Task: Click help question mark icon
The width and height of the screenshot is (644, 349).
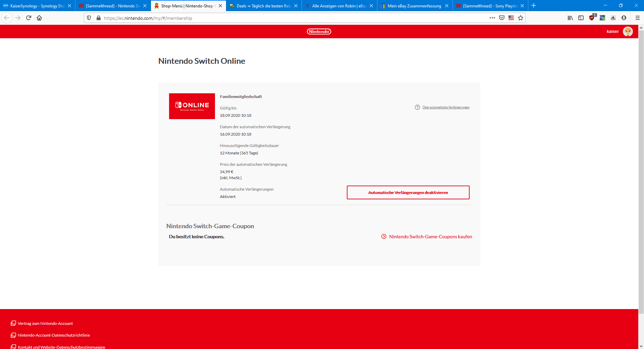Action: [x=417, y=107]
